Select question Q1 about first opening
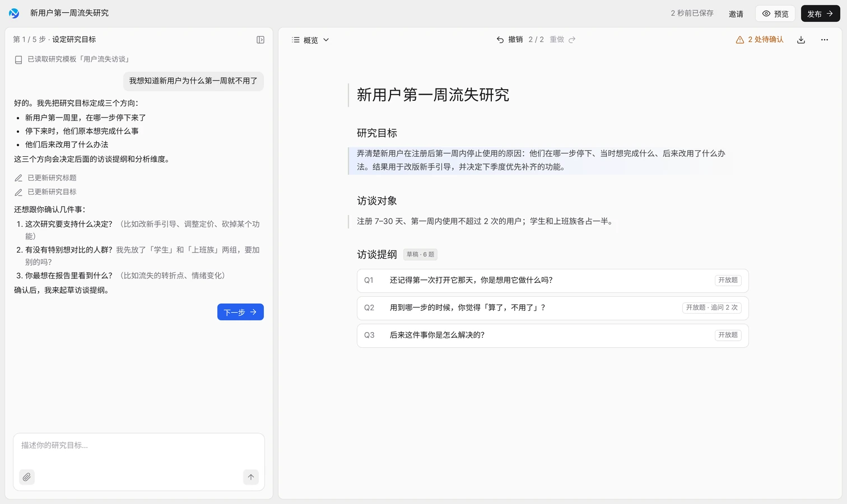 tap(553, 281)
